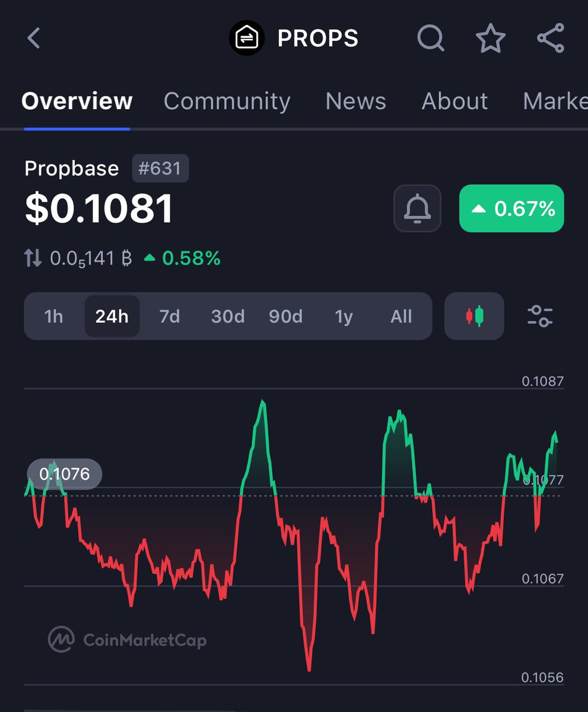Switch to the Community tab

pos(227,101)
